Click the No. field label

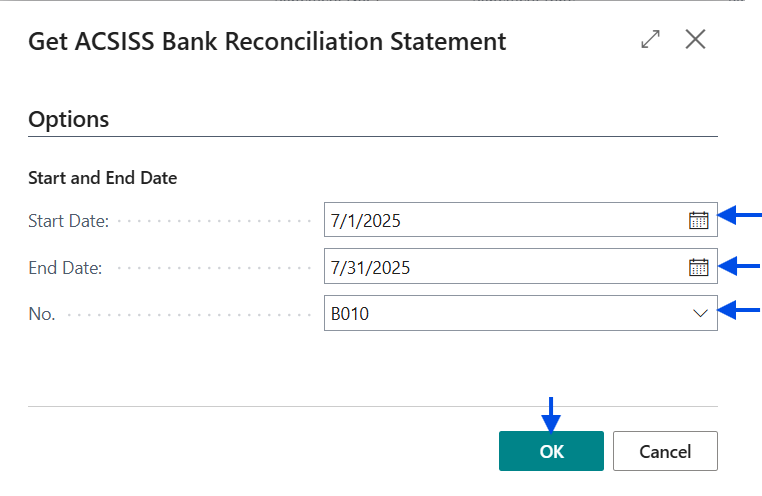[42, 314]
